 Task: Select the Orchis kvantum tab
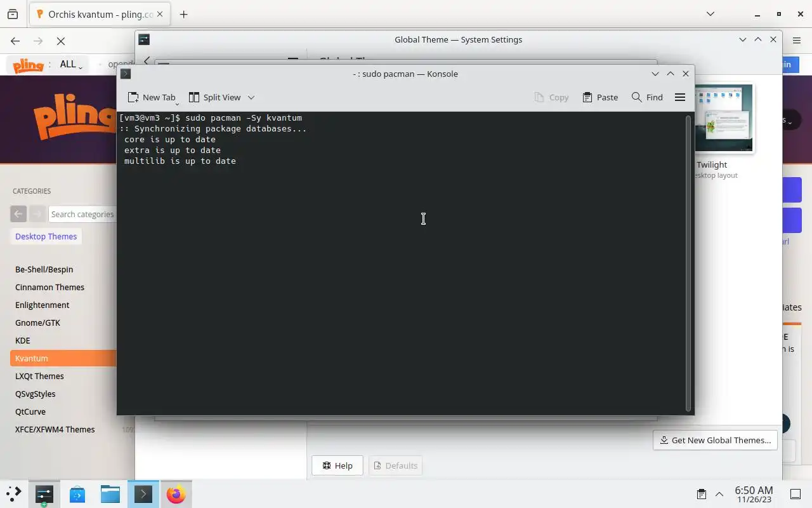point(99,14)
